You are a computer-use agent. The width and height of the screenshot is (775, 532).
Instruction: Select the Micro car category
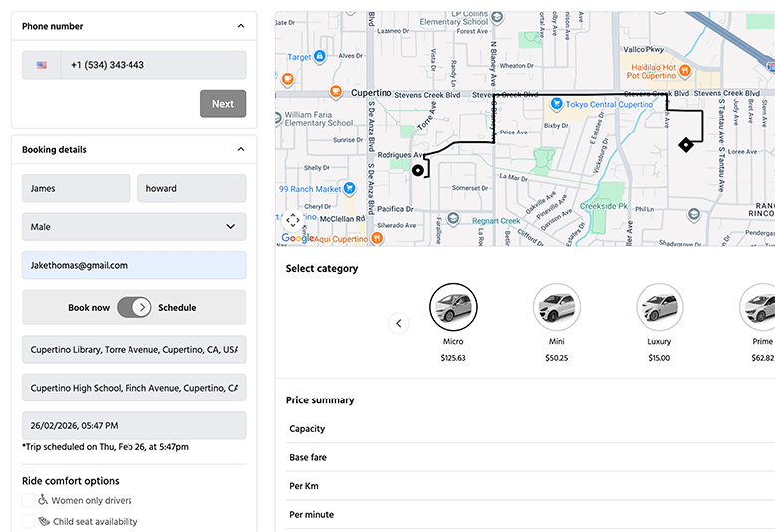tap(453, 307)
